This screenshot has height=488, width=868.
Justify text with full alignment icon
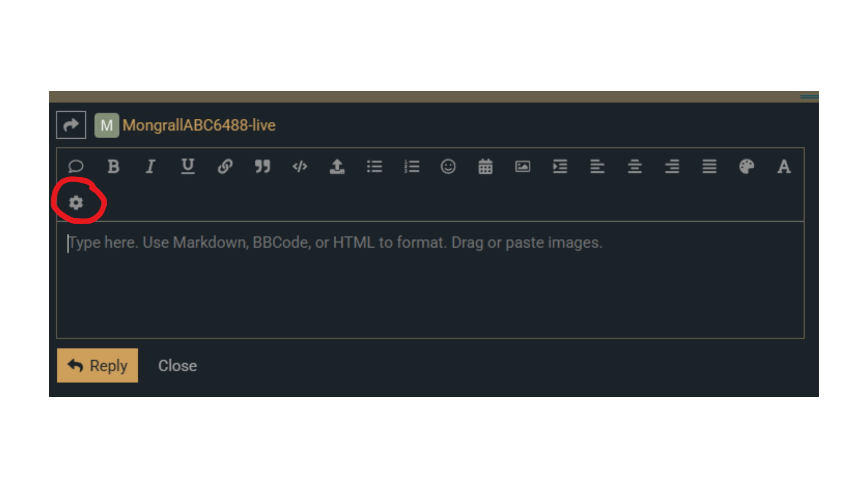(709, 166)
